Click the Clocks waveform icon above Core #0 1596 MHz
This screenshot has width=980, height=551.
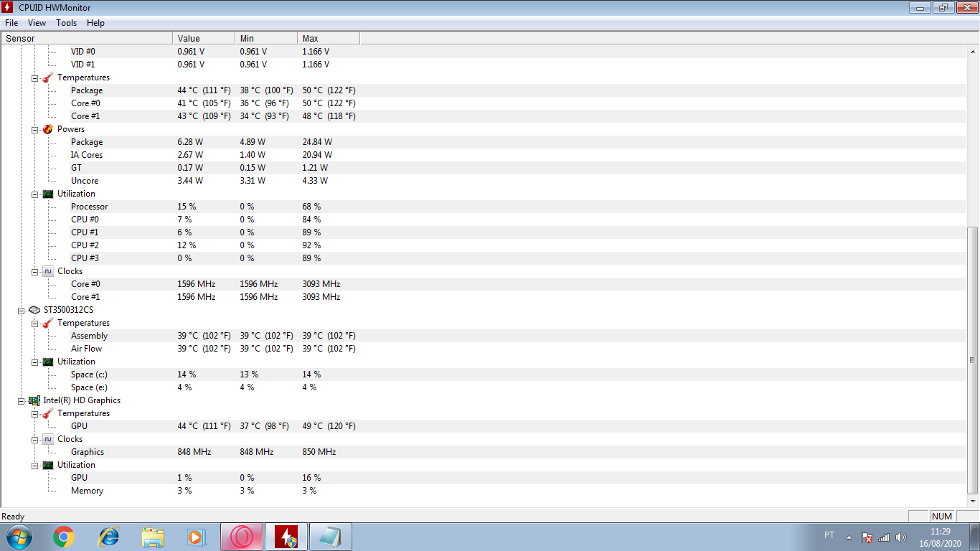[47, 271]
